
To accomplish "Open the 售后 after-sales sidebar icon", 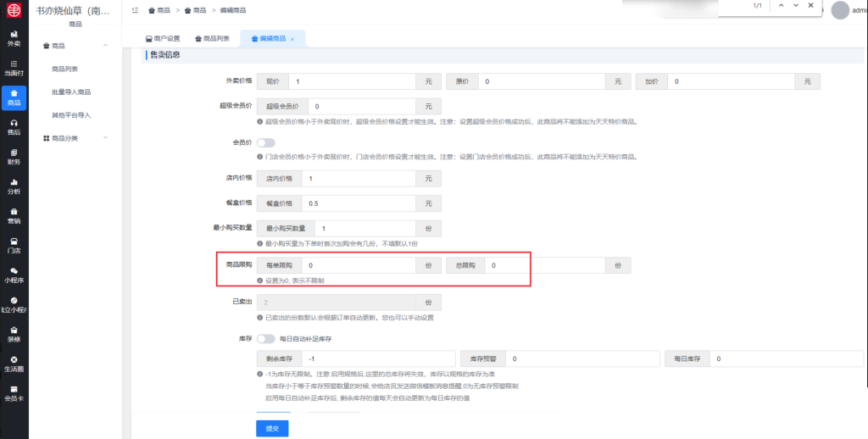I will pyautogui.click(x=14, y=126).
